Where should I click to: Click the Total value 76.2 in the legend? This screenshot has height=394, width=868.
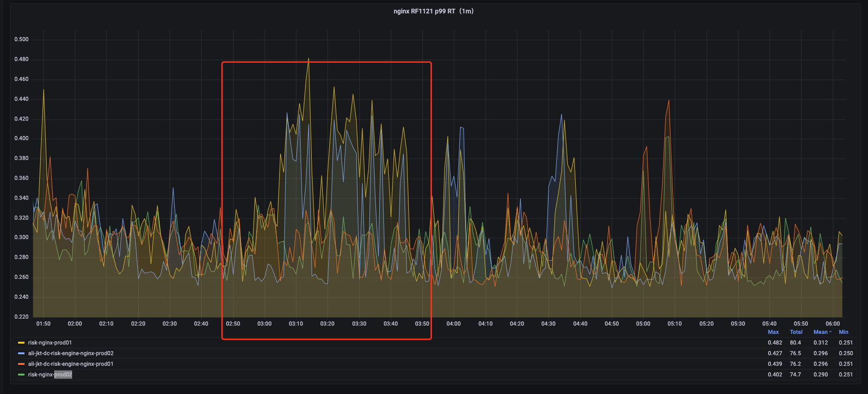click(x=795, y=364)
